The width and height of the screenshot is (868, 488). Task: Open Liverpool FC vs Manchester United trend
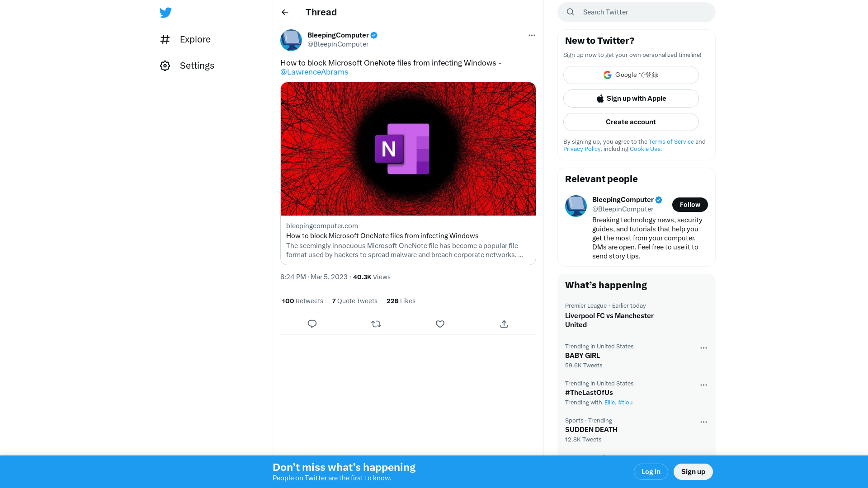[637, 315]
